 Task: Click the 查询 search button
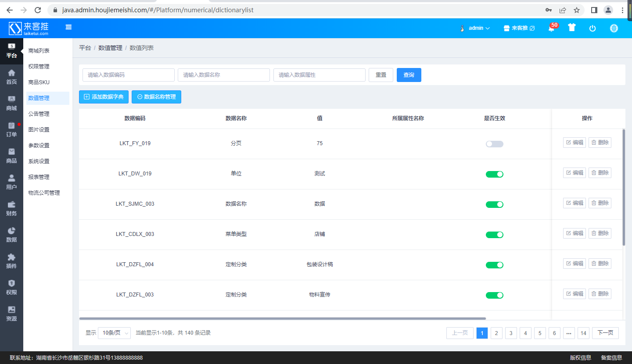click(409, 75)
